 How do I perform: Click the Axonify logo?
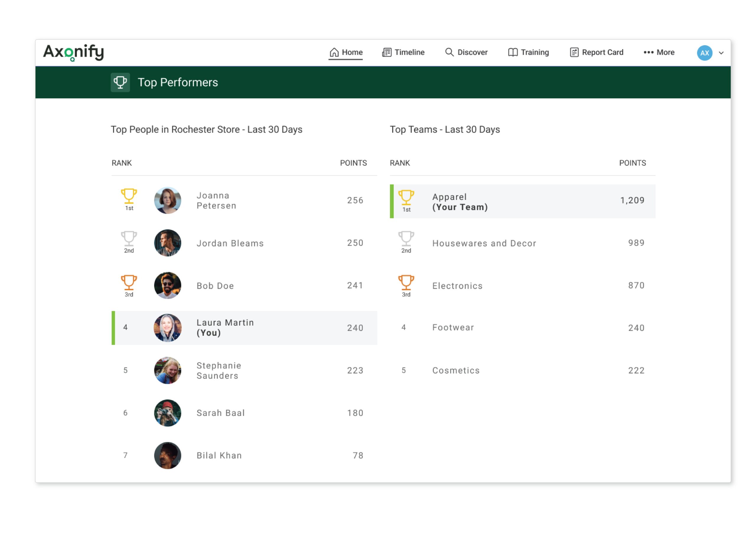pyautogui.click(x=74, y=52)
